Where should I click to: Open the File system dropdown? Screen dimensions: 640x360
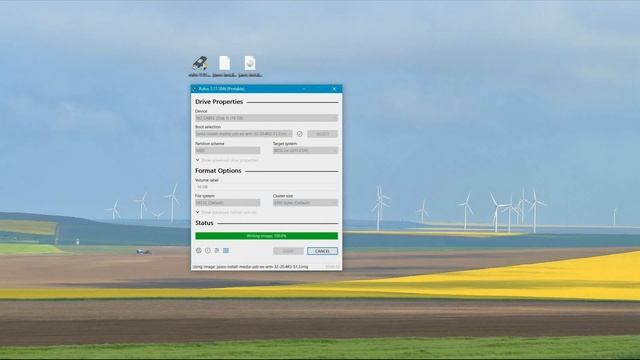[227, 203]
